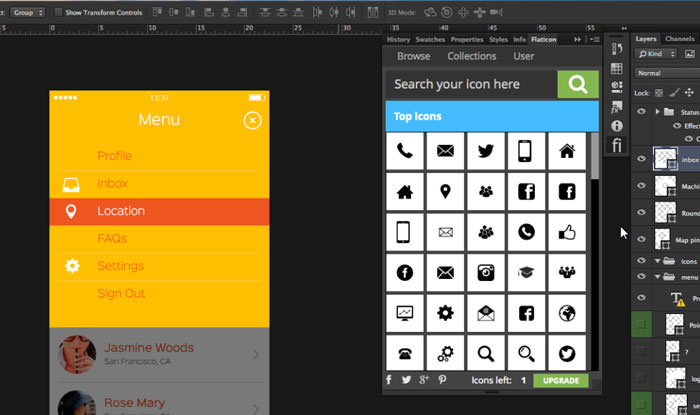This screenshot has height=415, width=700.
Task: Pick the Twitter bird icon in first row
Action: click(x=486, y=151)
